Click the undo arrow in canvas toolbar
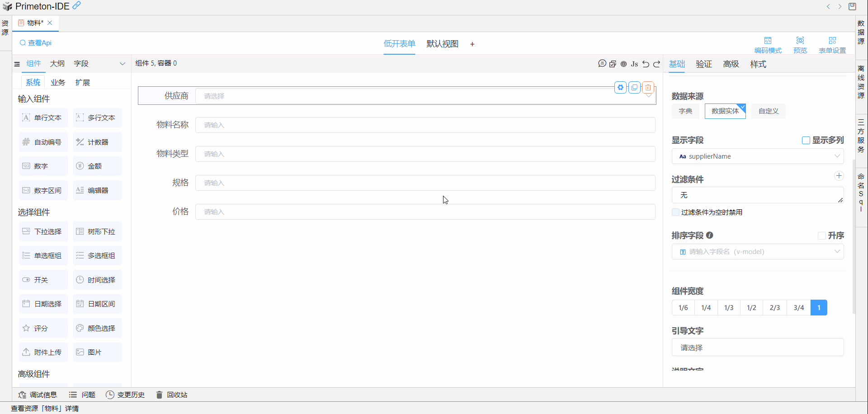 (x=646, y=64)
